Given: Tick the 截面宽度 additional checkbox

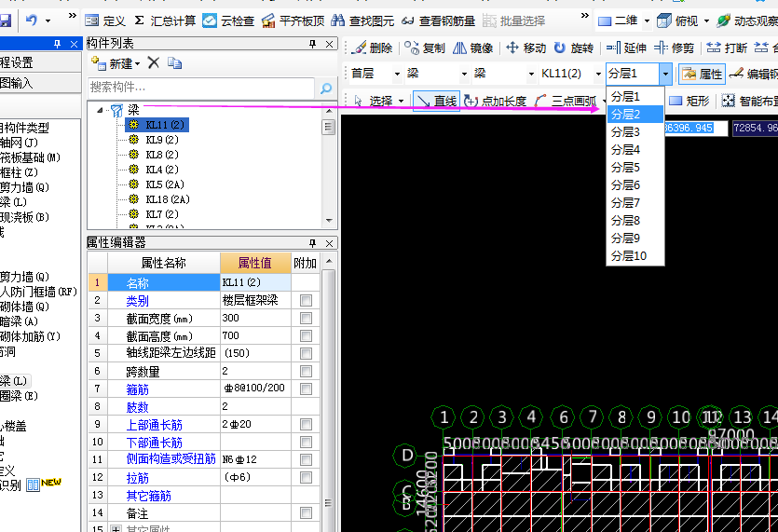Looking at the screenshot, I should tap(306, 318).
